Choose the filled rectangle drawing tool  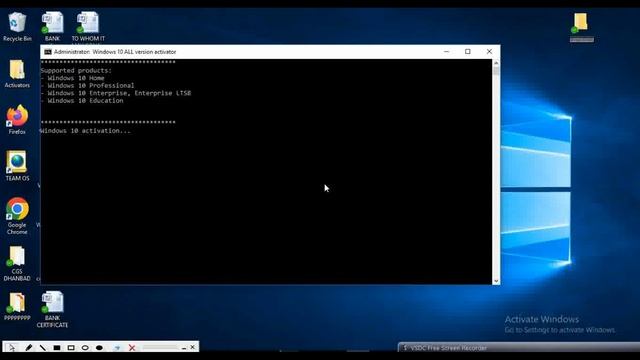(57, 348)
